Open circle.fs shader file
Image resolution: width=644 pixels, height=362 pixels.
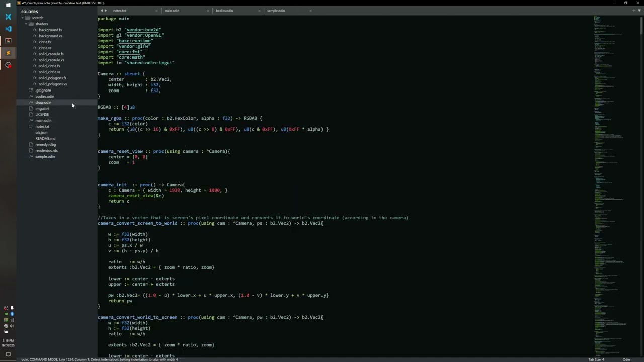pyautogui.click(x=45, y=42)
